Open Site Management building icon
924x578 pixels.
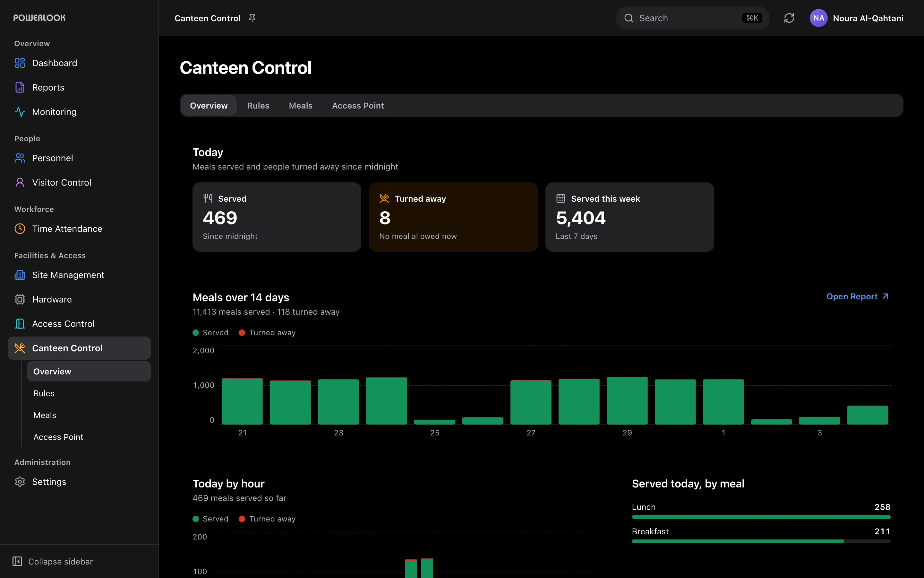point(20,275)
